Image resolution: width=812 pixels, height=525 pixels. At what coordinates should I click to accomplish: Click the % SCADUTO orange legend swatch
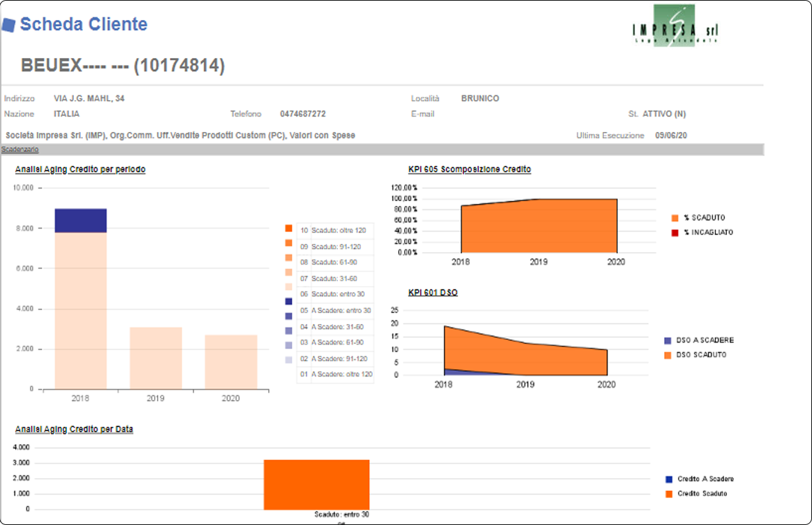point(674,218)
